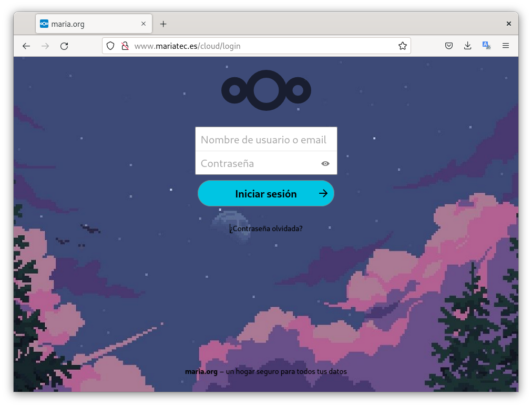Click the maria.org footer link
This screenshot has width=532, height=407.
[x=201, y=372]
